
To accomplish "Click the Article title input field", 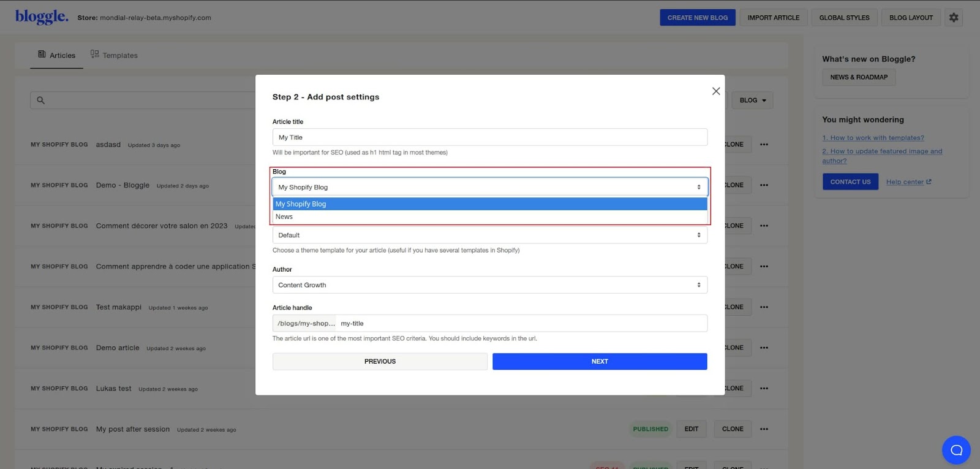I will pos(490,137).
